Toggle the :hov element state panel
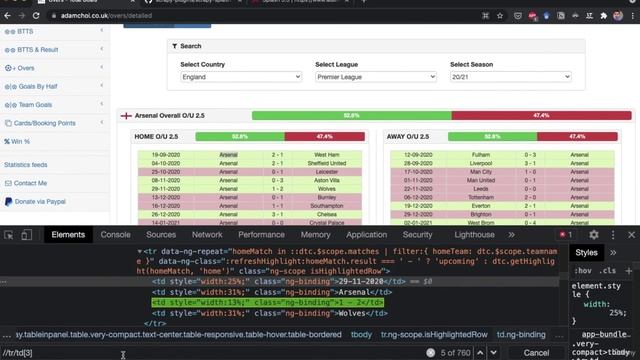The image size is (640, 360). [x=583, y=271]
